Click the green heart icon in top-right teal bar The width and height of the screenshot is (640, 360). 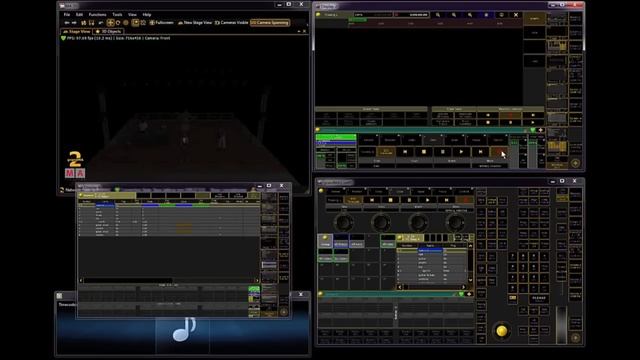click(533, 130)
